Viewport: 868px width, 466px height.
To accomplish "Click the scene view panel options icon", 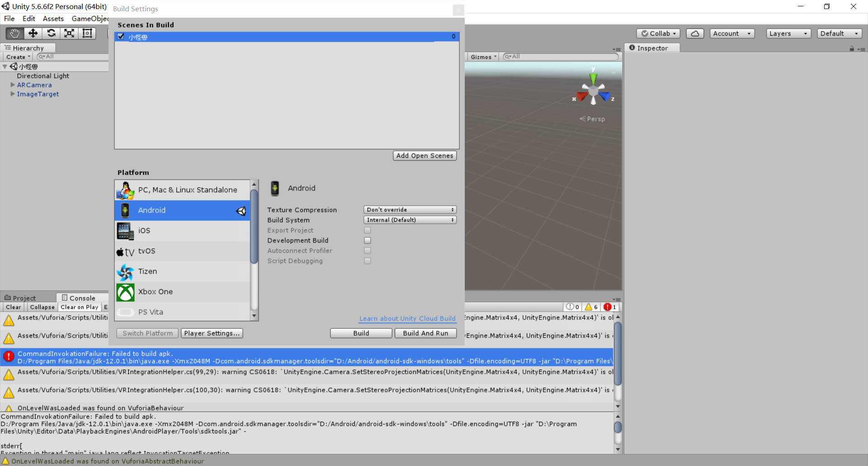I will click(x=617, y=49).
